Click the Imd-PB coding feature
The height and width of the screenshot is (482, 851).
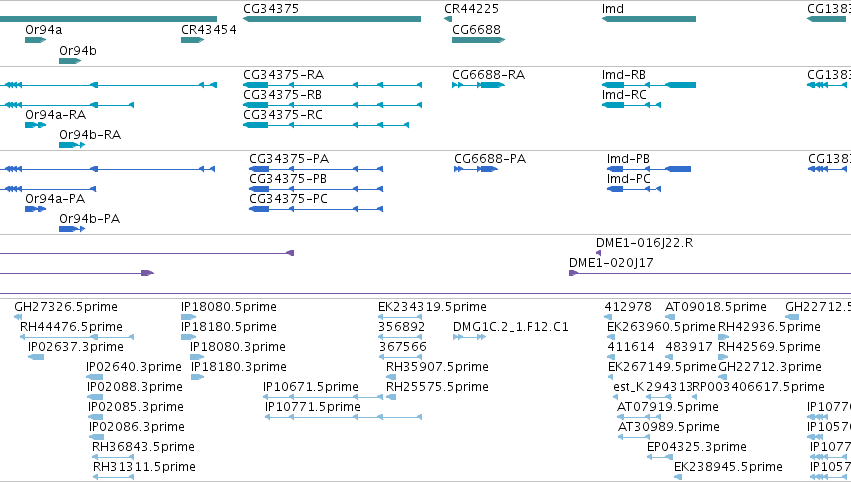coord(649,169)
